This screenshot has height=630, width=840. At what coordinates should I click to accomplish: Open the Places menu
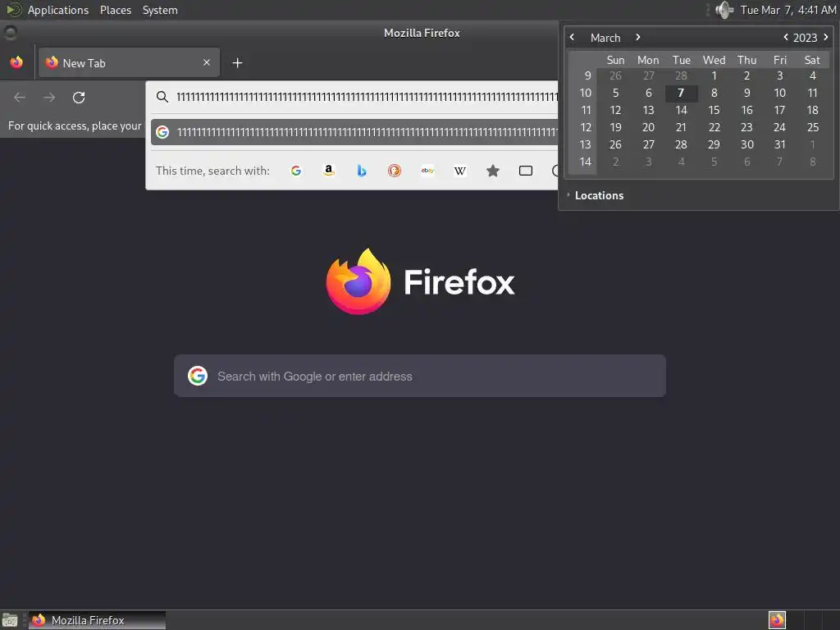point(116,10)
